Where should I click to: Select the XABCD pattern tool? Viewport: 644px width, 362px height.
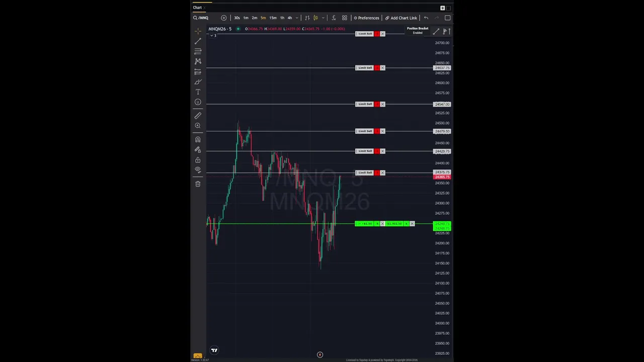point(198,61)
